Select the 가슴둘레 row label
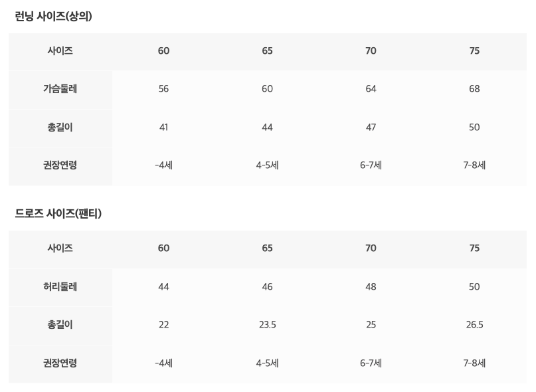 pyautogui.click(x=60, y=89)
